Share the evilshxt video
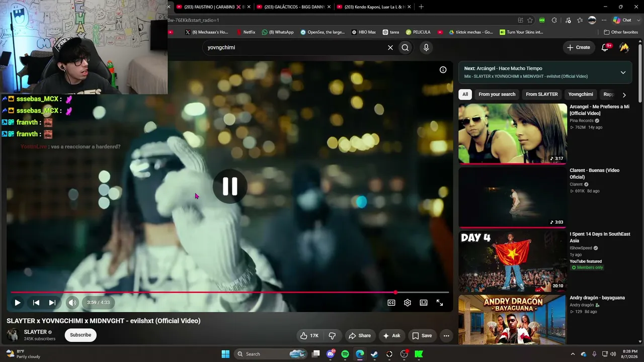 pos(360,336)
